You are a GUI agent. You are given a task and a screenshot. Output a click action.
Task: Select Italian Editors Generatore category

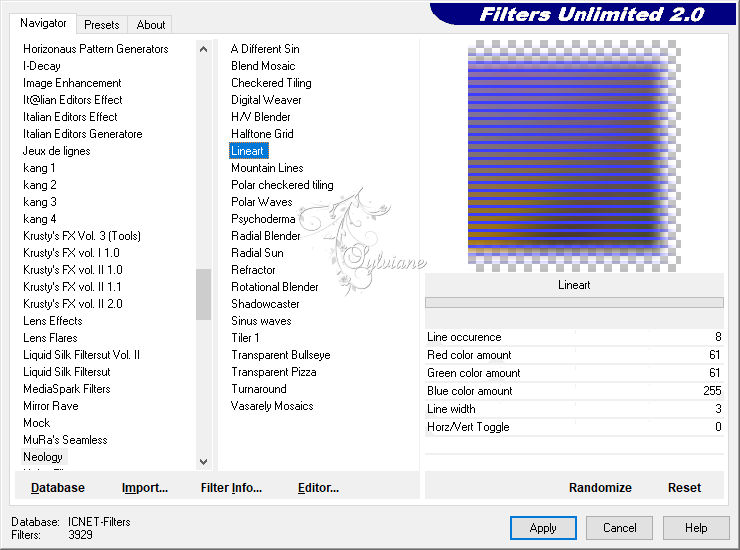tap(83, 134)
